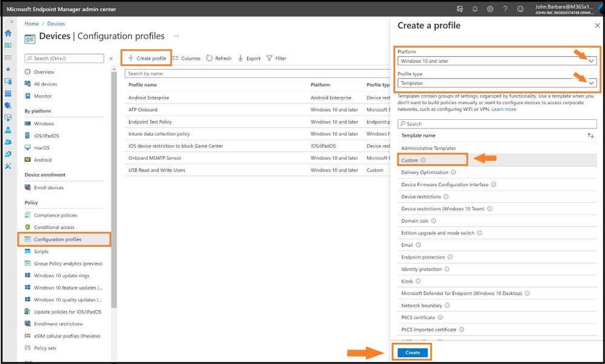
Task: Open Favorites star icon in left rail
Action: pos(8,69)
